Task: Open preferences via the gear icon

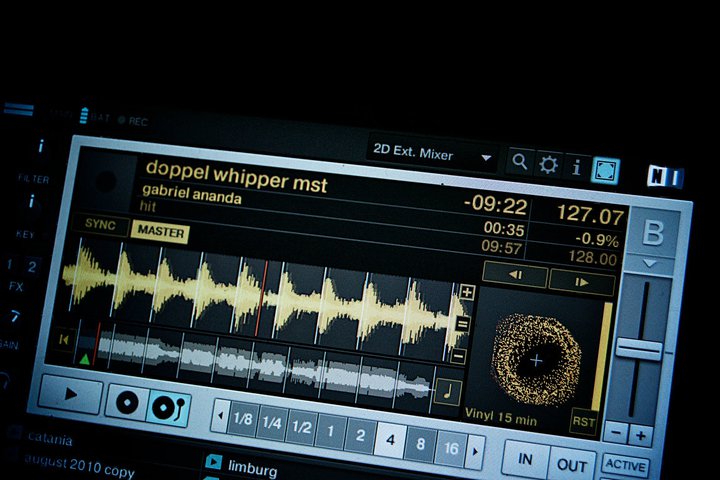Action: pos(548,164)
